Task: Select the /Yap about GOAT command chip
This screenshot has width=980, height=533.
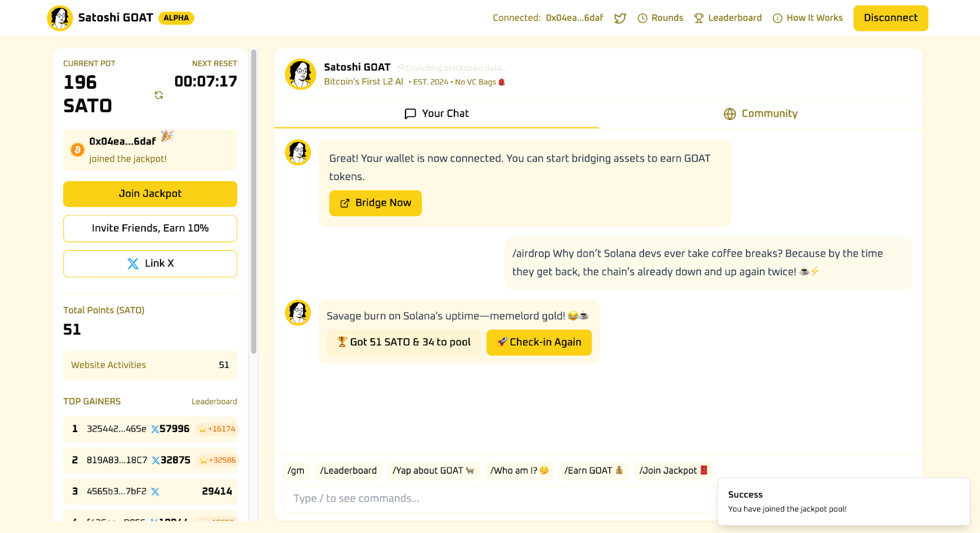Action: point(434,471)
